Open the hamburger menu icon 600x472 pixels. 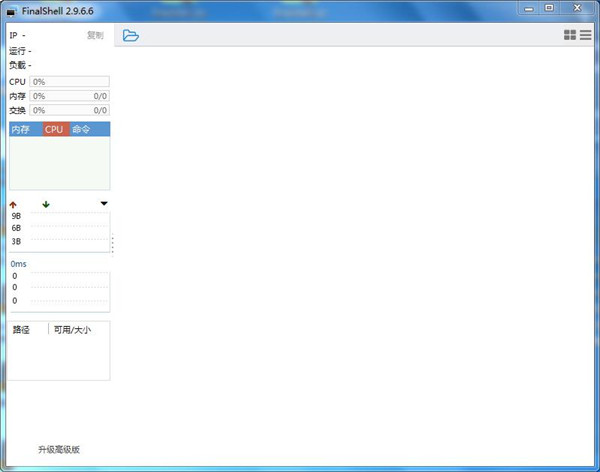coord(585,35)
